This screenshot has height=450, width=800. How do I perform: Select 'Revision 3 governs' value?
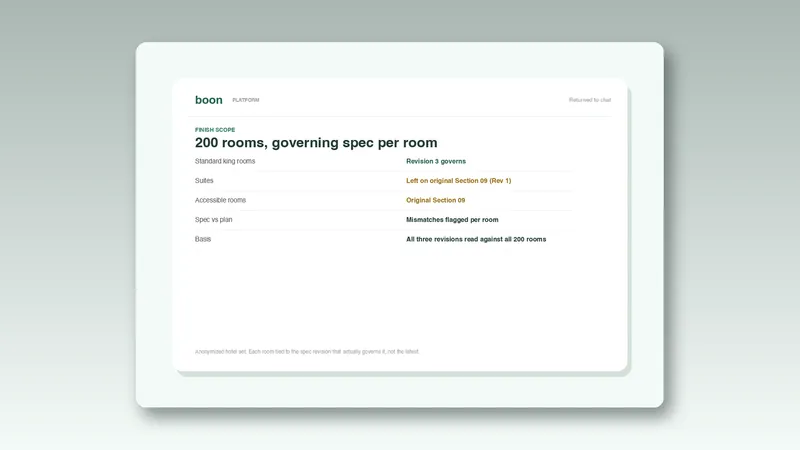(436, 161)
